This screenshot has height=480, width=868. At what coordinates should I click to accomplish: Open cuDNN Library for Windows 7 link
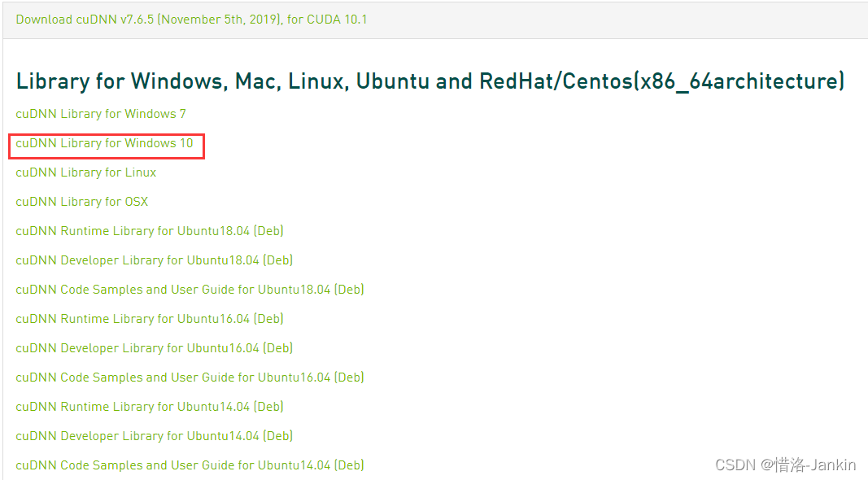pos(101,114)
